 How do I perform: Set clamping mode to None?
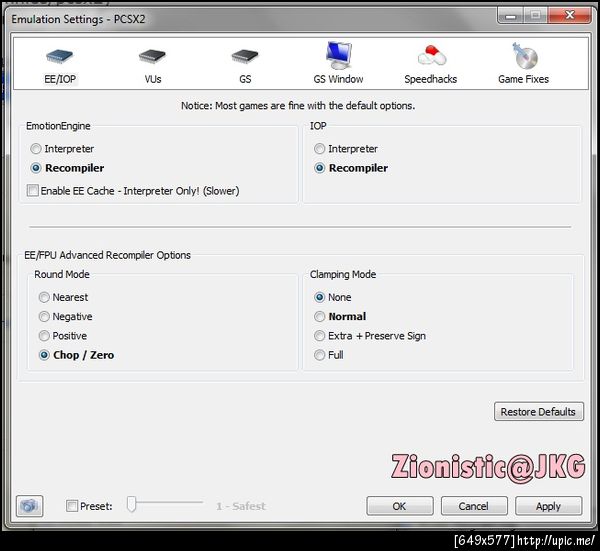[x=320, y=297]
